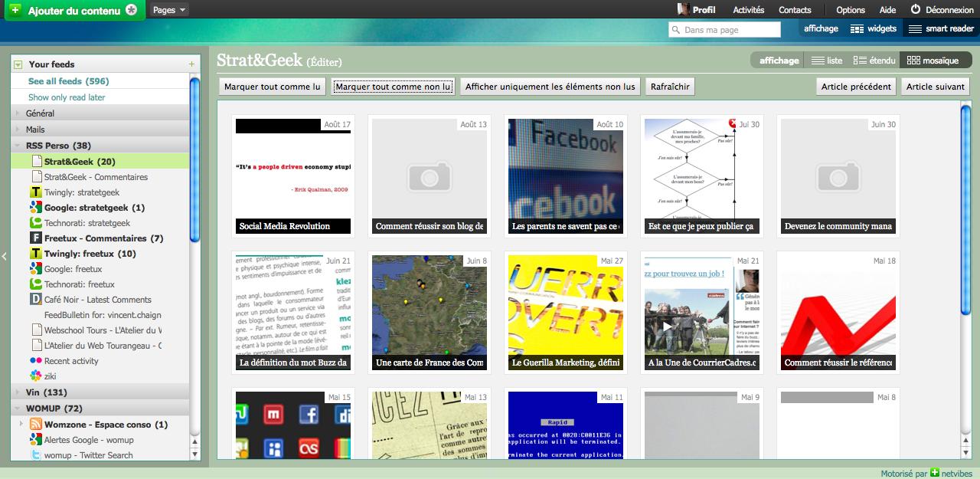Open Comment réussir son blog placeholder tile

(430, 176)
